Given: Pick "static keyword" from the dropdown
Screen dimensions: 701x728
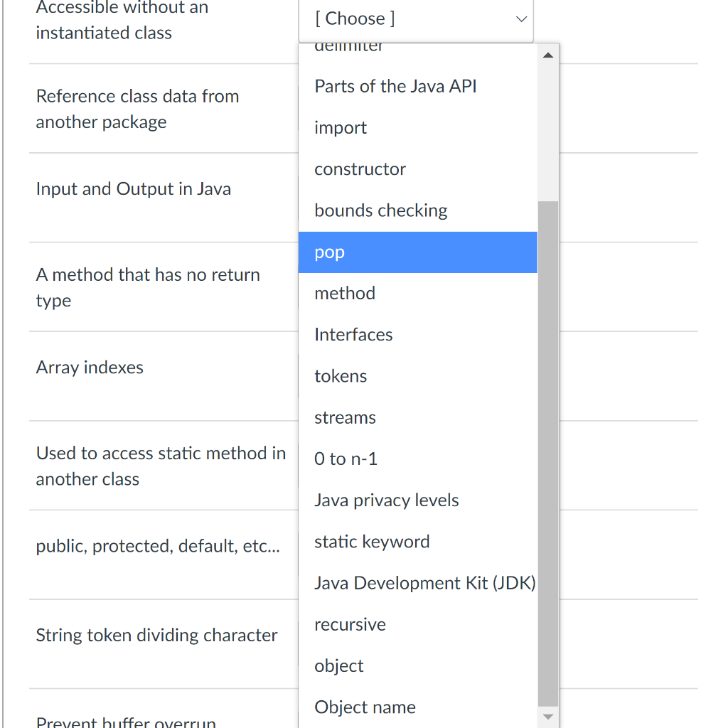Looking at the screenshot, I should click(x=372, y=542).
